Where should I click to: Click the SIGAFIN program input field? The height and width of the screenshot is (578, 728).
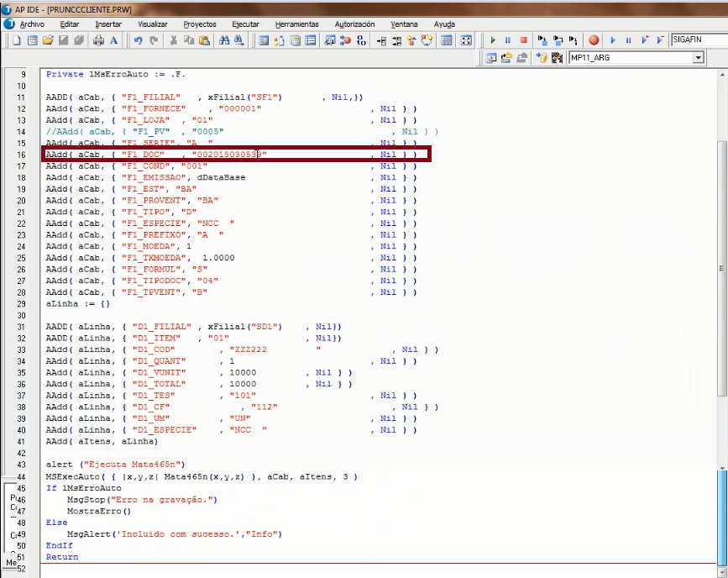pos(699,40)
